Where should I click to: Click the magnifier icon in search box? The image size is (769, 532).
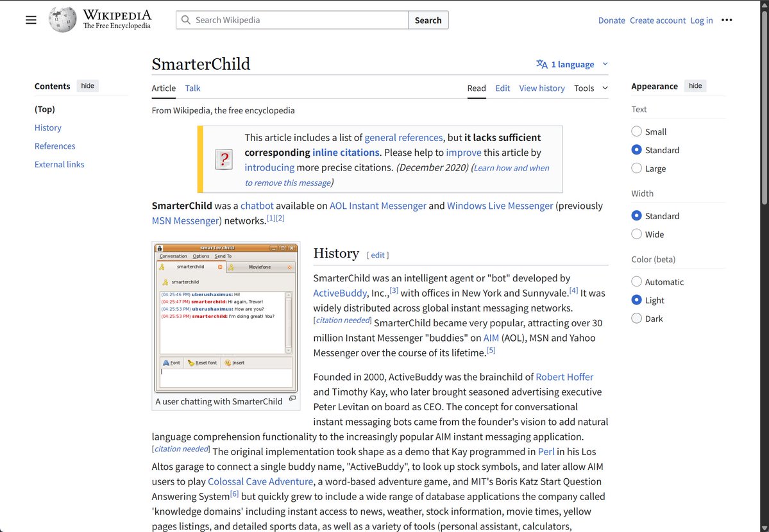pyautogui.click(x=185, y=20)
